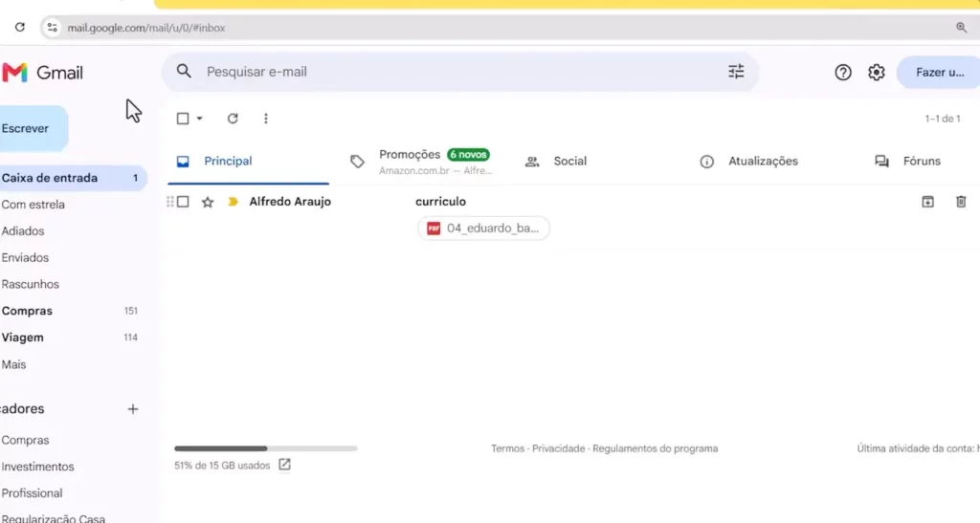980x523 pixels.
Task: Open the Profissional label
Action: pos(32,493)
